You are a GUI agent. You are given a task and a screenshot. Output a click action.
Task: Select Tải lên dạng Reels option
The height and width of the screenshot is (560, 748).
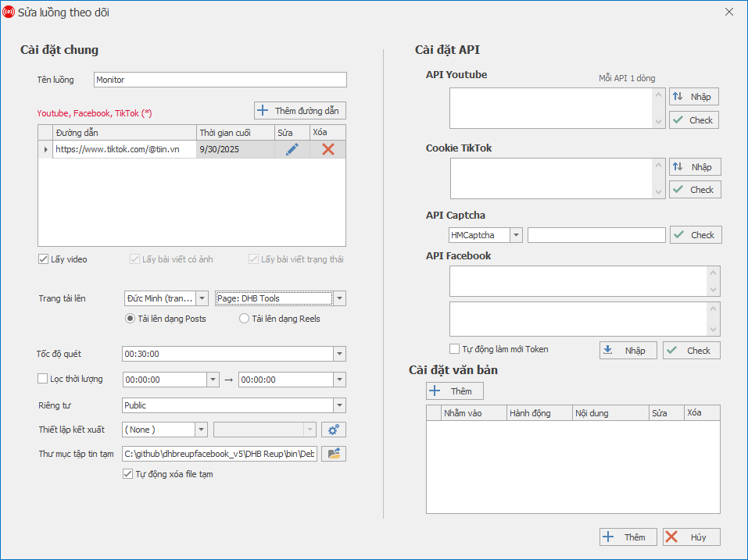point(245,319)
